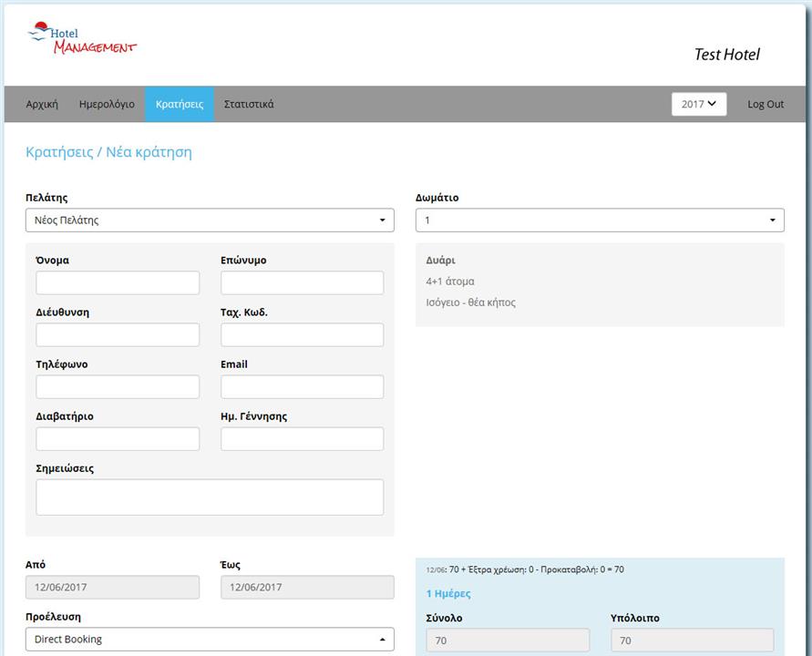The height and width of the screenshot is (656, 812).
Task: Expand the 2017 year dropdown
Action: [x=698, y=104]
